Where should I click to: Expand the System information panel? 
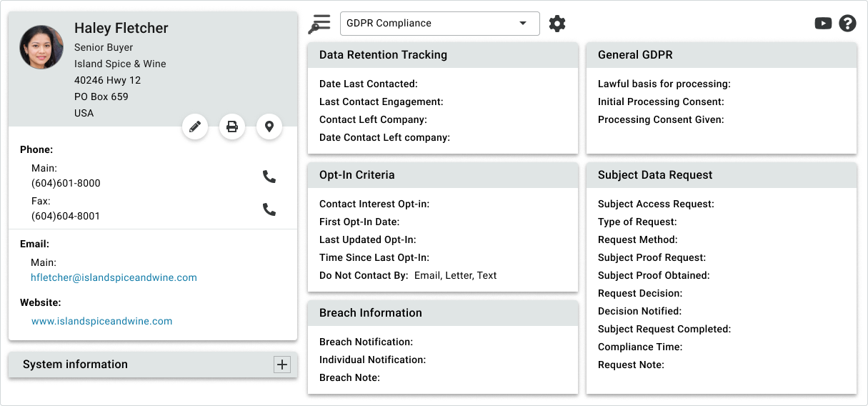(282, 365)
